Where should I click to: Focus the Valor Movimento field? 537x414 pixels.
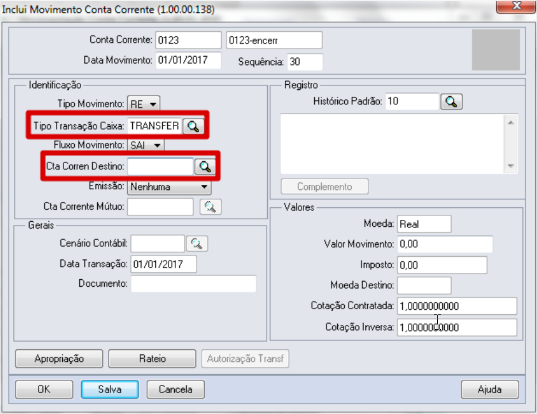[x=445, y=244]
